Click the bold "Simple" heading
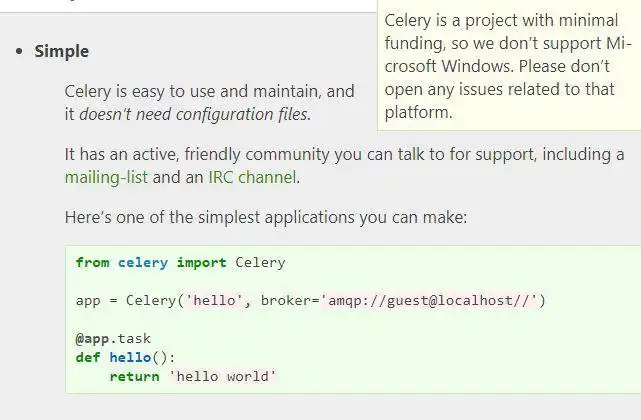The width and height of the screenshot is (641, 420). pyautogui.click(x=62, y=51)
